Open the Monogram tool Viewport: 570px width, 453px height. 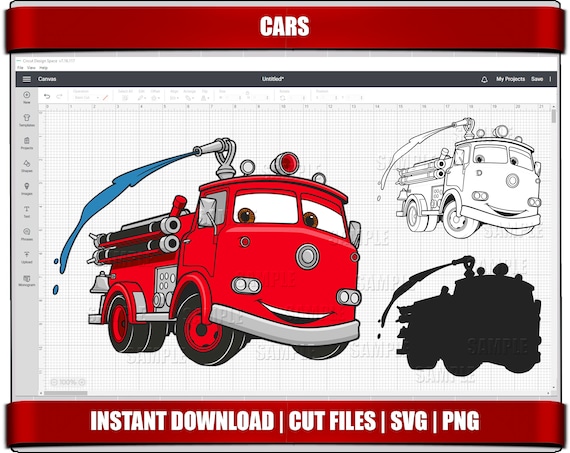[27, 281]
